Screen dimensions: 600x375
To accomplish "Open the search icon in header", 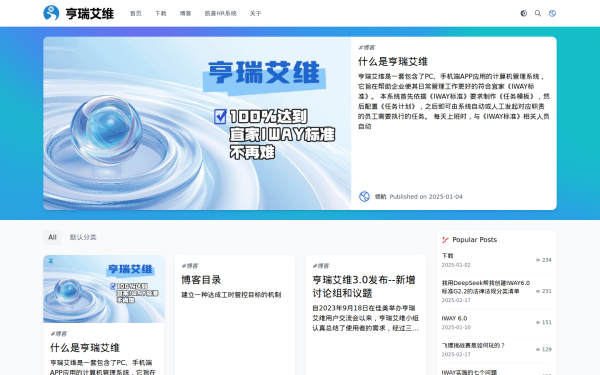I will [538, 13].
